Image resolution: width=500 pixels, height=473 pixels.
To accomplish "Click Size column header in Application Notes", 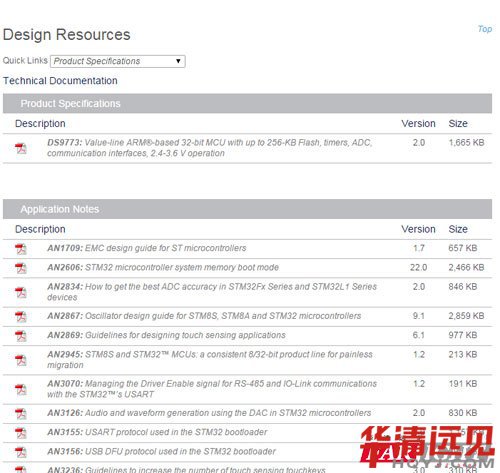I will [x=458, y=229].
